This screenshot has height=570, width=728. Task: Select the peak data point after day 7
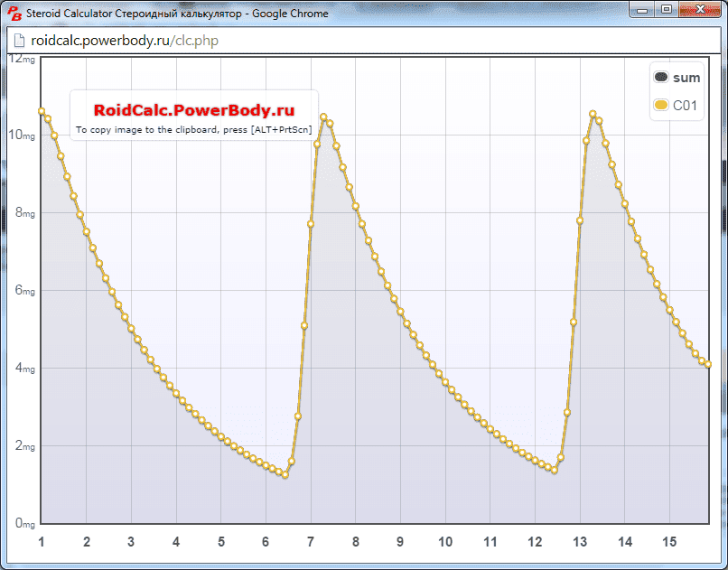[323, 117]
